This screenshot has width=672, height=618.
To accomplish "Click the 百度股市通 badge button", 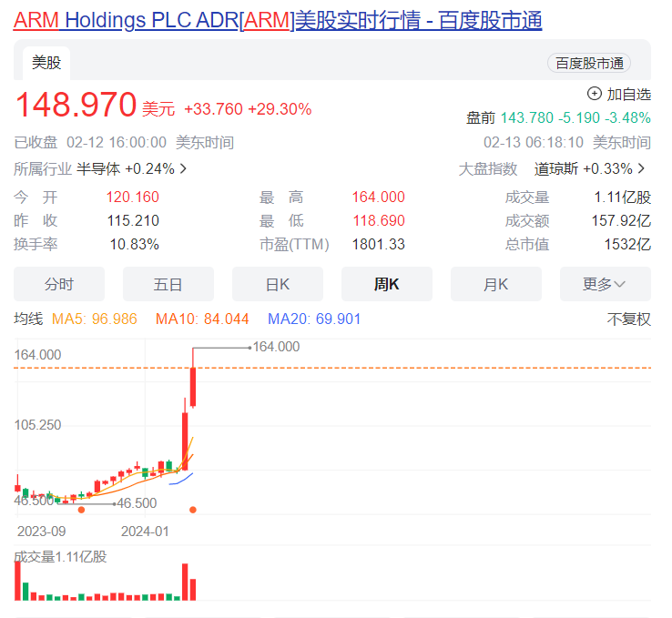I will click(x=589, y=64).
